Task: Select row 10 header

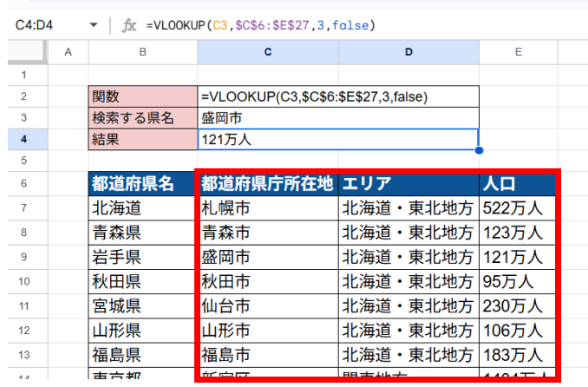Action: click(x=23, y=281)
